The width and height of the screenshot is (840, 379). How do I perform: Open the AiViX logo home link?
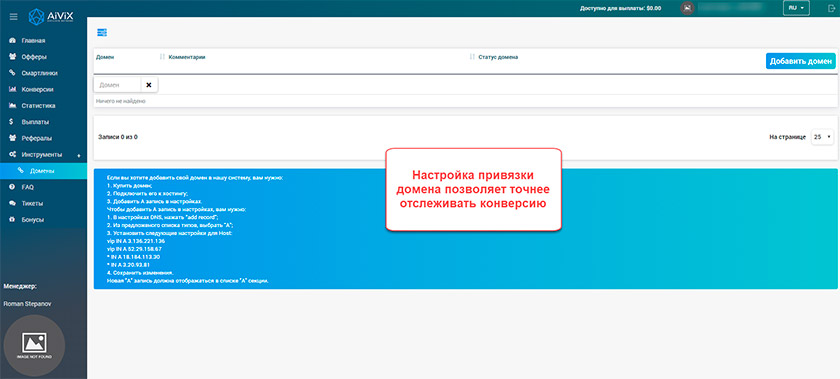(x=51, y=16)
